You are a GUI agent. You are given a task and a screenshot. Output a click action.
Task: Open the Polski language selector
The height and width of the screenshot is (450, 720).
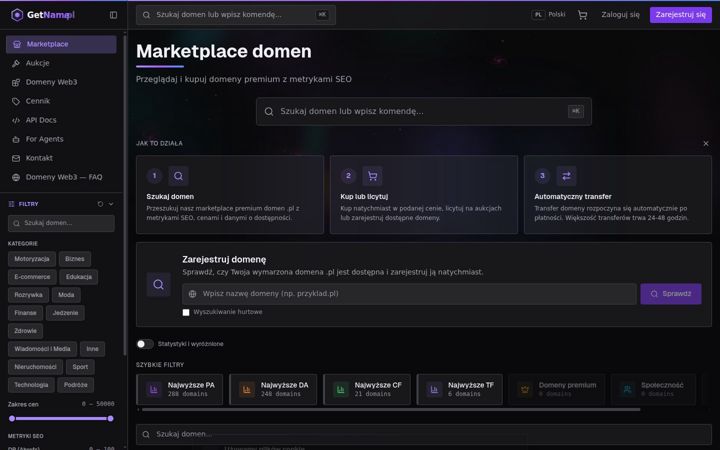(x=549, y=15)
